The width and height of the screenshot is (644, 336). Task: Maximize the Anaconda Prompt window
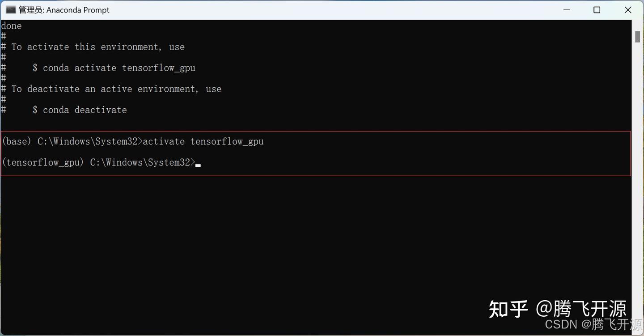597,9
